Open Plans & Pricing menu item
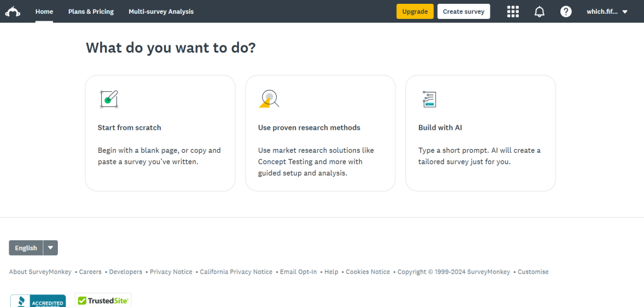Viewport: 644px width, 307px height. (91, 11)
